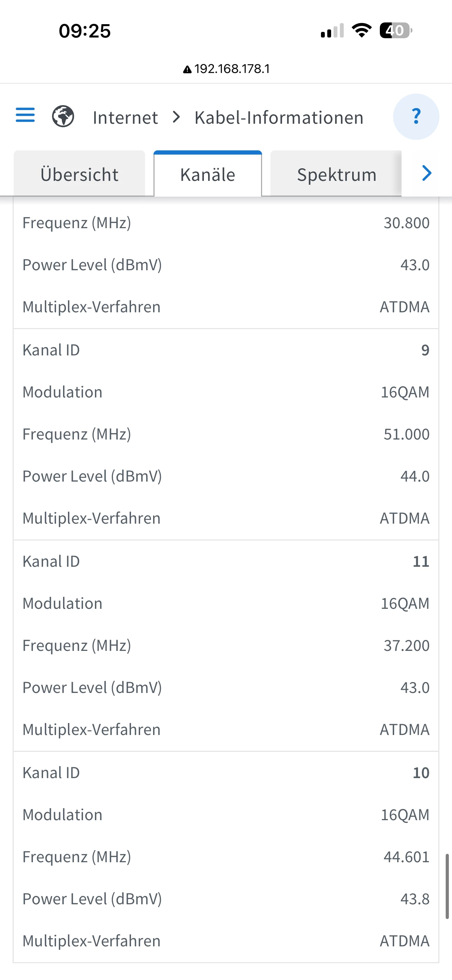452x980 pixels.
Task: Tap the battery indicator showing 40
Action: (396, 30)
